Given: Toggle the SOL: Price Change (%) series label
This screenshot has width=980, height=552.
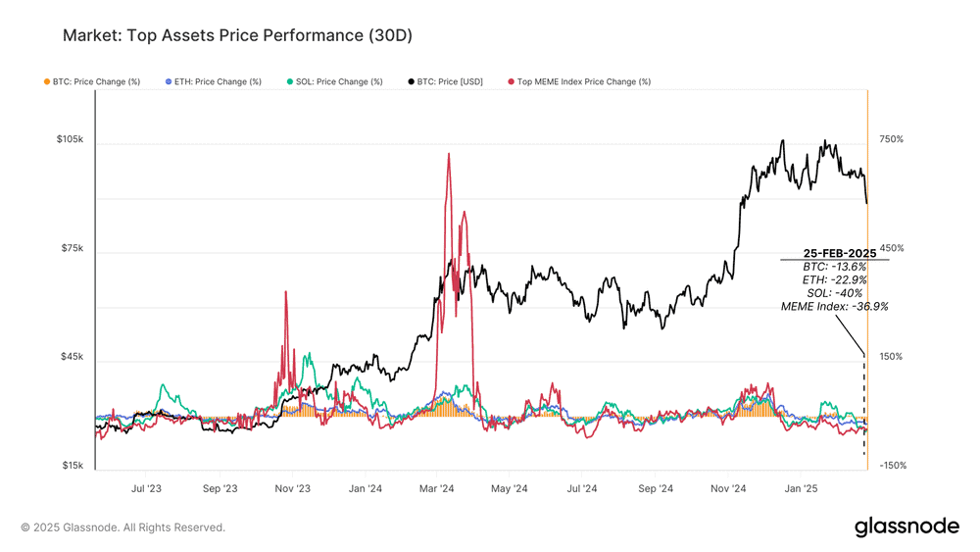Looking at the screenshot, I should tap(339, 82).
